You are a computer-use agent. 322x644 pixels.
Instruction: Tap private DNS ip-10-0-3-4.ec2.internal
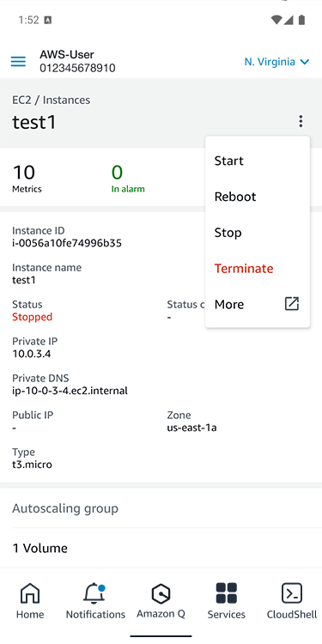click(70, 391)
